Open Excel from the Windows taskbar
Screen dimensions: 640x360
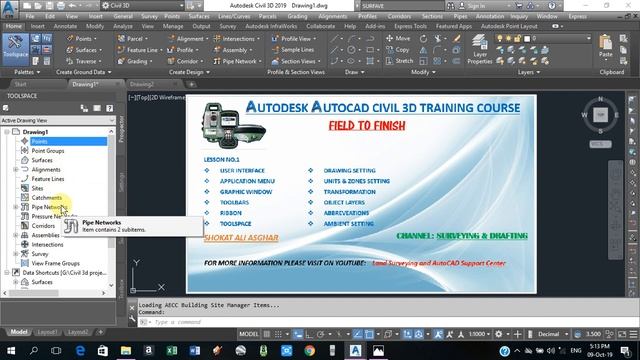tap(171, 351)
